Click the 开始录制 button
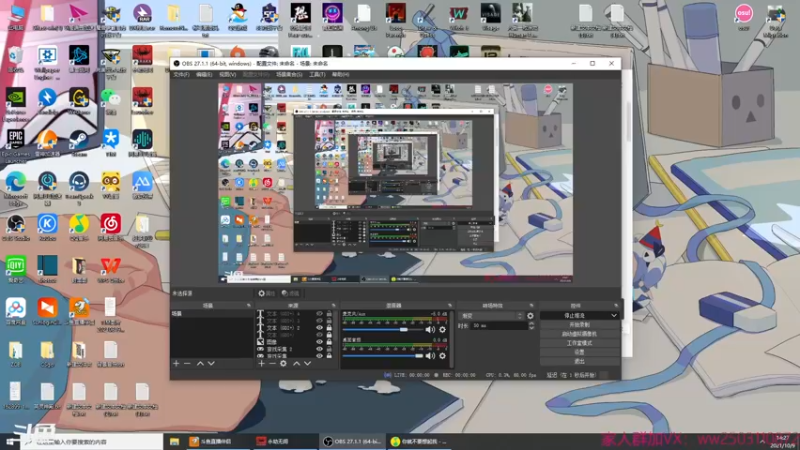This screenshot has height=450, width=800. pyautogui.click(x=580, y=324)
